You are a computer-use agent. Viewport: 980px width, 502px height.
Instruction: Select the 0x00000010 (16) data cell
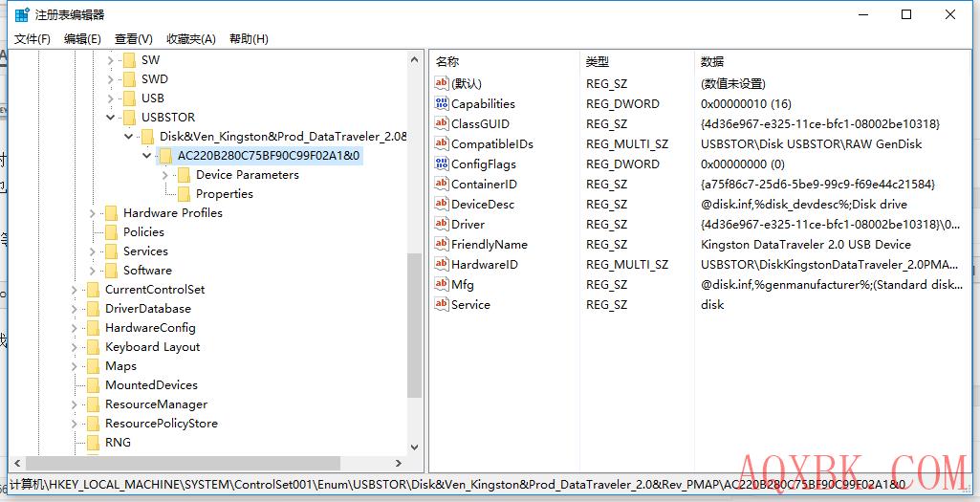click(x=746, y=104)
